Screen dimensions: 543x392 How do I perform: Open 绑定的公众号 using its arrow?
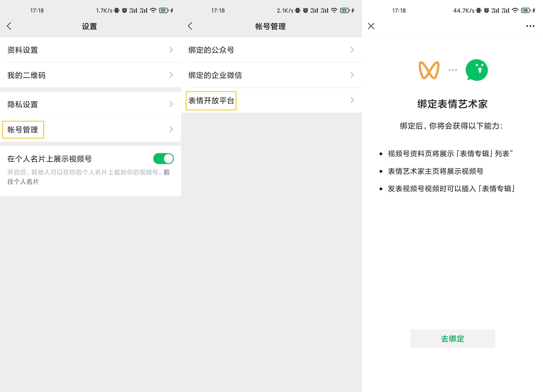click(x=352, y=50)
